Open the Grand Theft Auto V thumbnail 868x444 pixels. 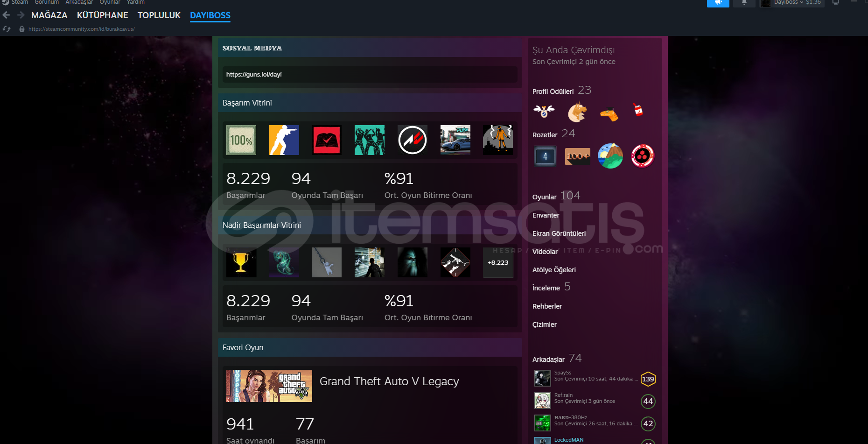pyautogui.click(x=269, y=386)
